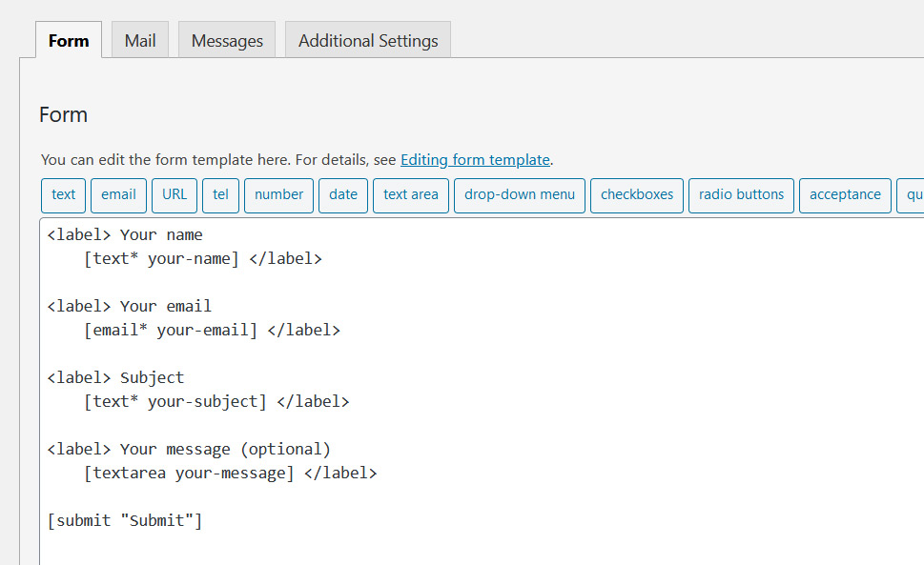Image resolution: width=924 pixels, height=565 pixels.
Task: Insert a number form tag
Action: tap(278, 195)
